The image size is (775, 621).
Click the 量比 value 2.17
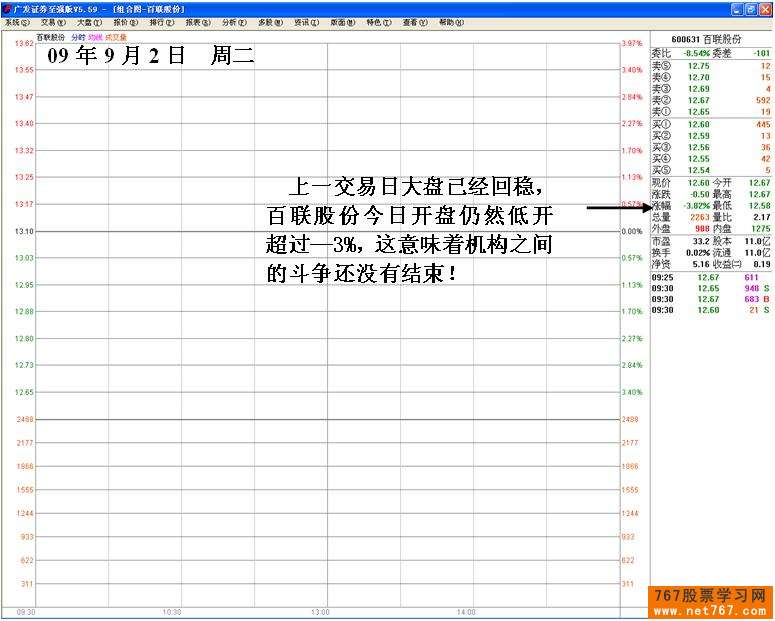[x=762, y=217]
